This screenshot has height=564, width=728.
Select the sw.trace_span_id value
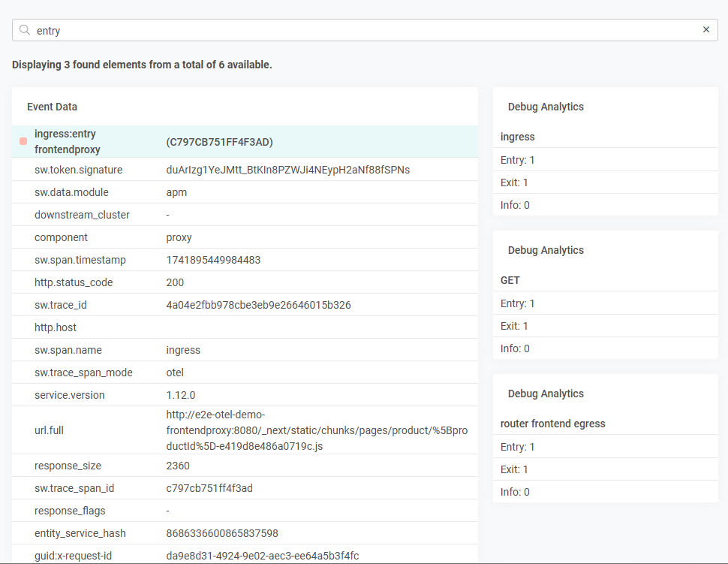pyautogui.click(x=209, y=488)
